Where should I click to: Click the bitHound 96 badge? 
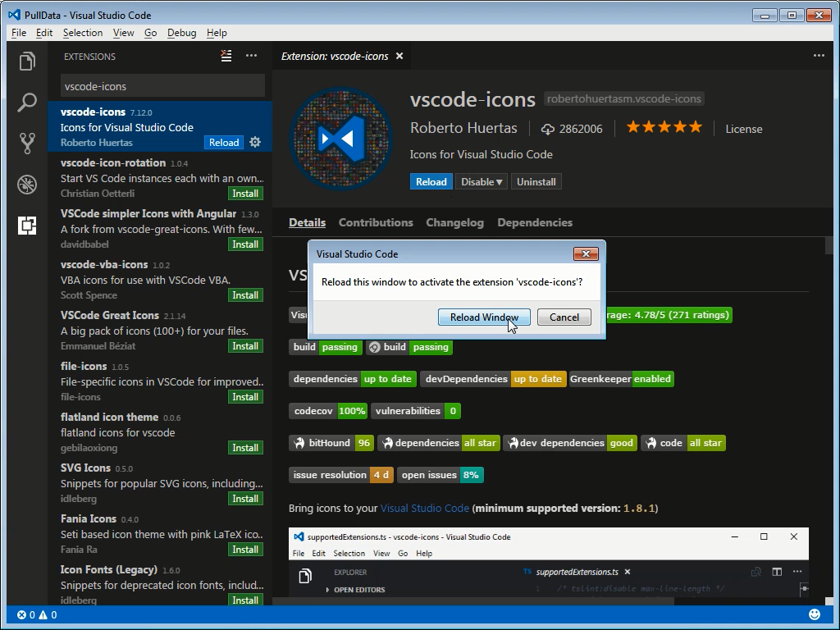[331, 443]
